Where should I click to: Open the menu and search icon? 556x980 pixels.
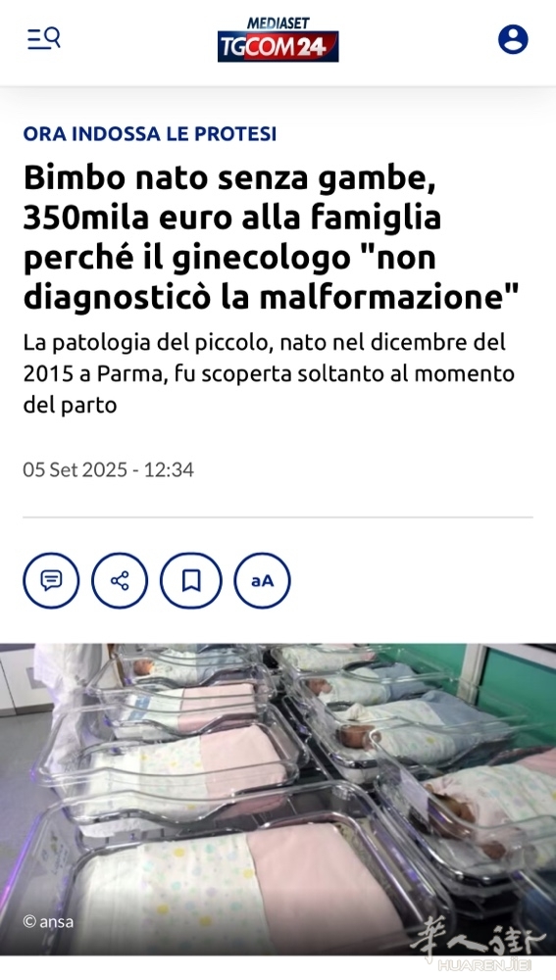(x=44, y=39)
